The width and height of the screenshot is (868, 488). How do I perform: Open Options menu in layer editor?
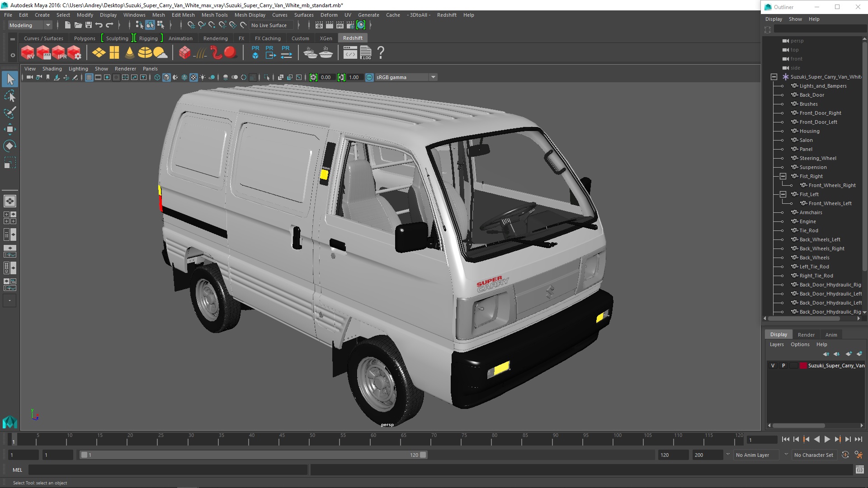pos(800,344)
